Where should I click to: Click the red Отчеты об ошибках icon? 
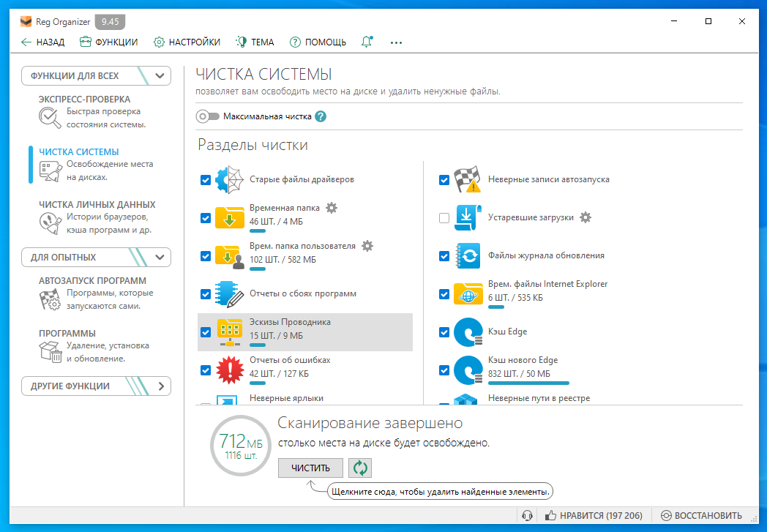click(229, 370)
